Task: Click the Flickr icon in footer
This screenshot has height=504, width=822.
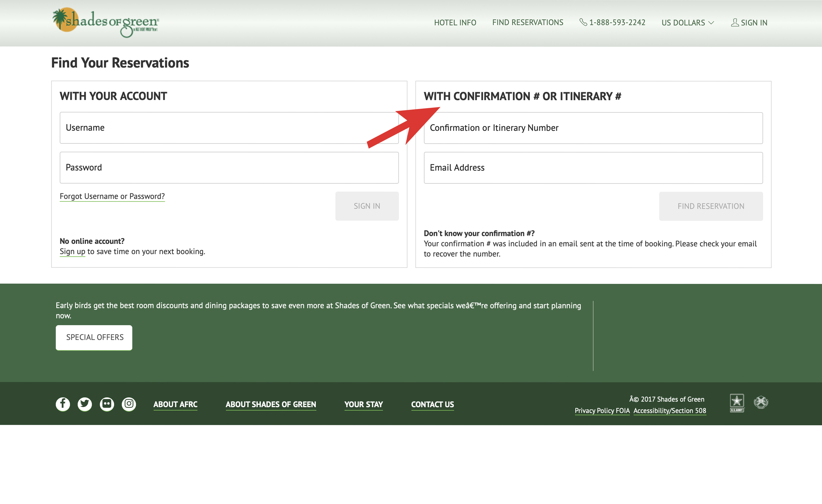Action: tap(106, 404)
